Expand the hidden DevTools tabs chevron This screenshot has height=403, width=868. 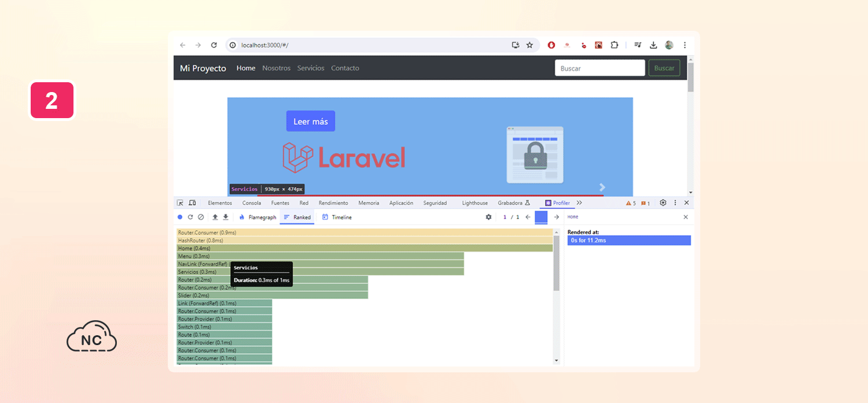[x=579, y=203]
